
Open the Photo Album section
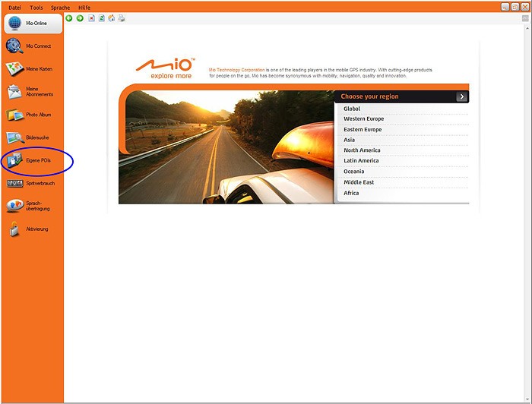(x=32, y=115)
